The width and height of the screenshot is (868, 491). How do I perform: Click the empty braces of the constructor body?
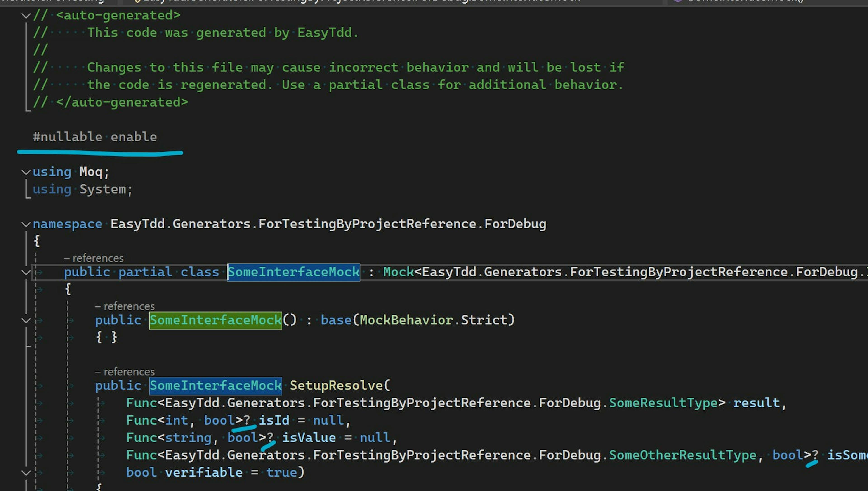click(106, 337)
